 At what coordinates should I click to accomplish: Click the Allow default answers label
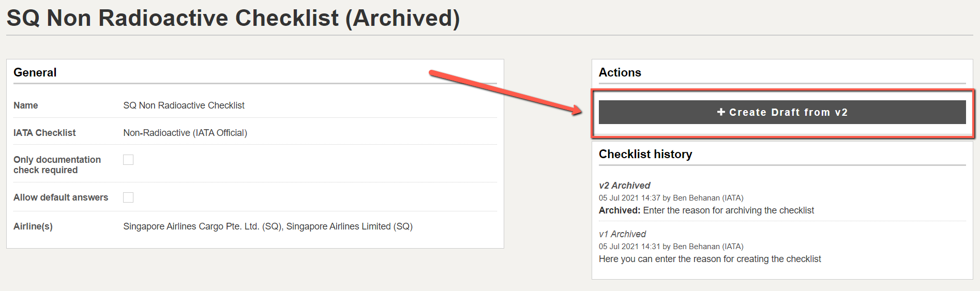[x=61, y=197]
